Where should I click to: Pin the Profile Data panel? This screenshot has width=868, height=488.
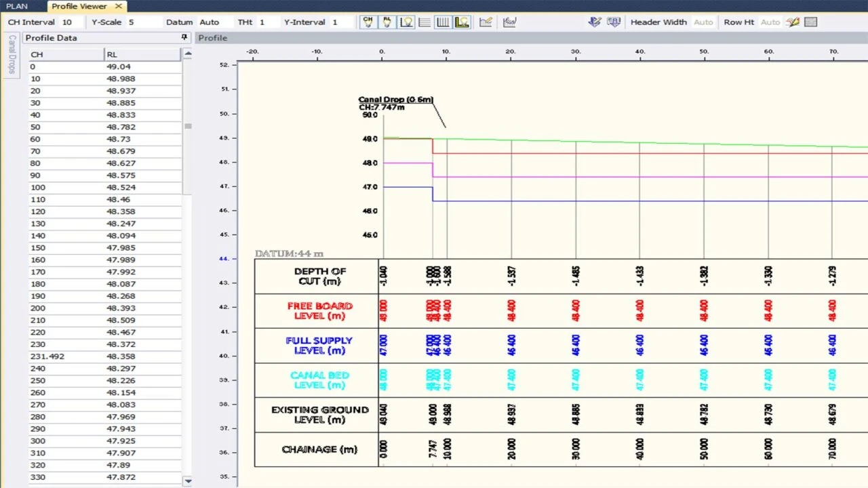tap(184, 38)
